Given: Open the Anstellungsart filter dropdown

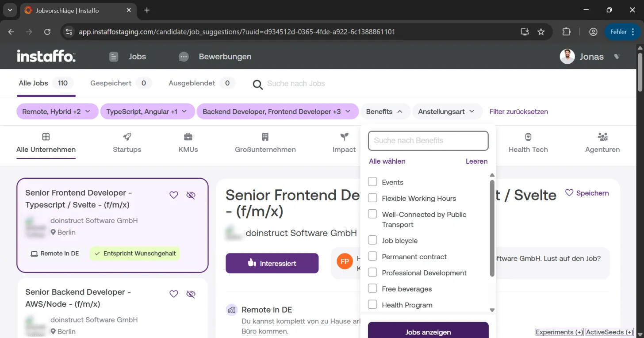Looking at the screenshot, I should coord(447,111).
